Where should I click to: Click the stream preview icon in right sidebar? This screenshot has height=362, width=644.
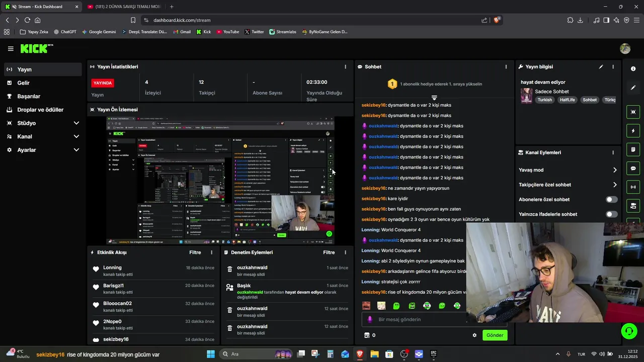click(x=633, y=112)
